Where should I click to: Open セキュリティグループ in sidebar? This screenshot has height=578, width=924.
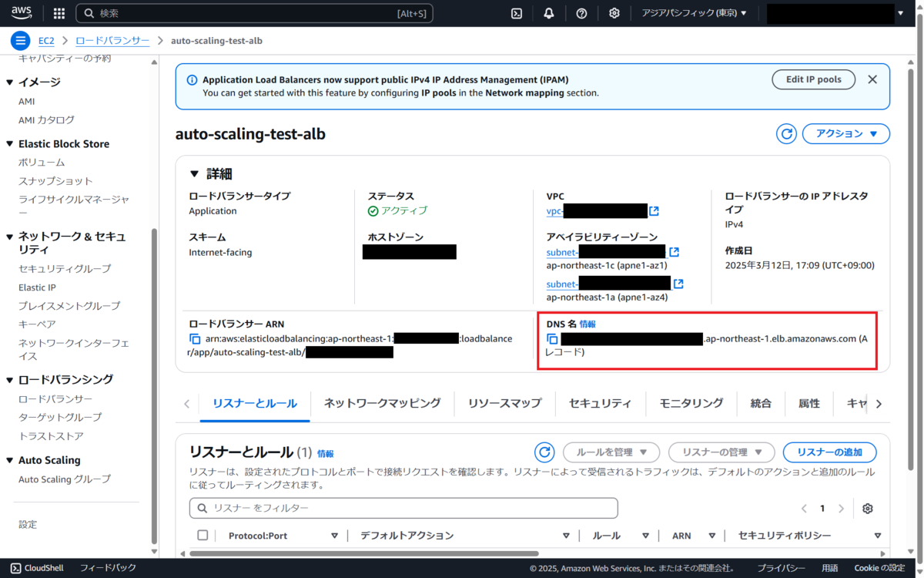[x=65, y=269]
